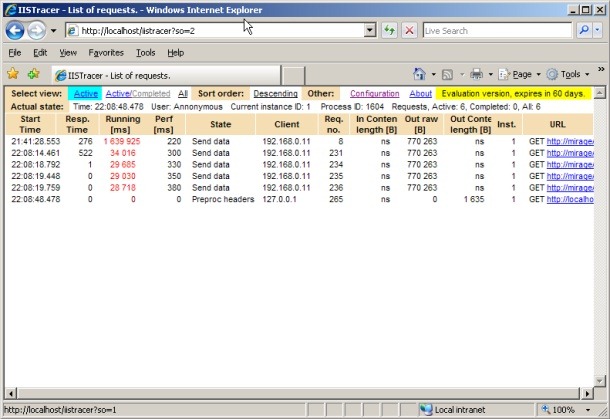Open the Favorites menu
This screenshot has height=419, width=610.
106,53
